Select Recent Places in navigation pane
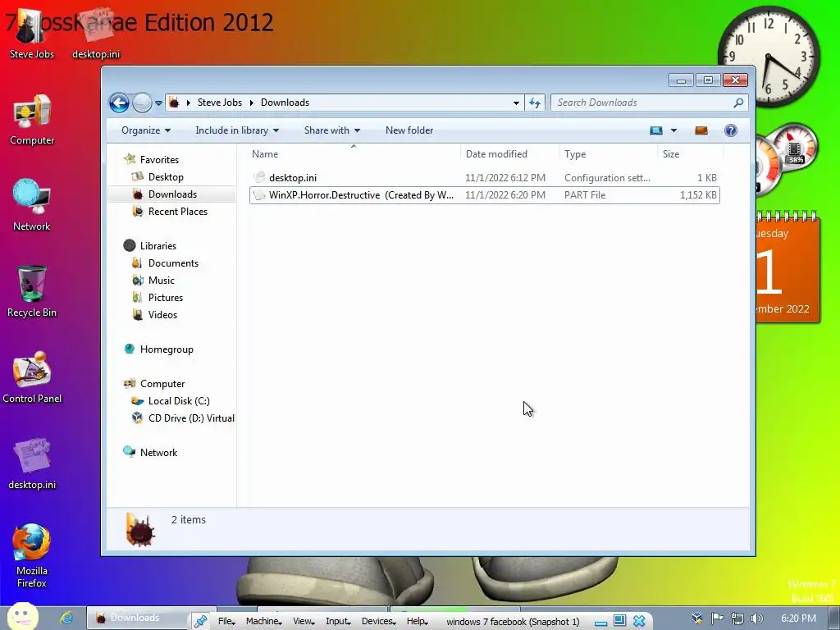840x630 pixels. click(x=178, y=212)
